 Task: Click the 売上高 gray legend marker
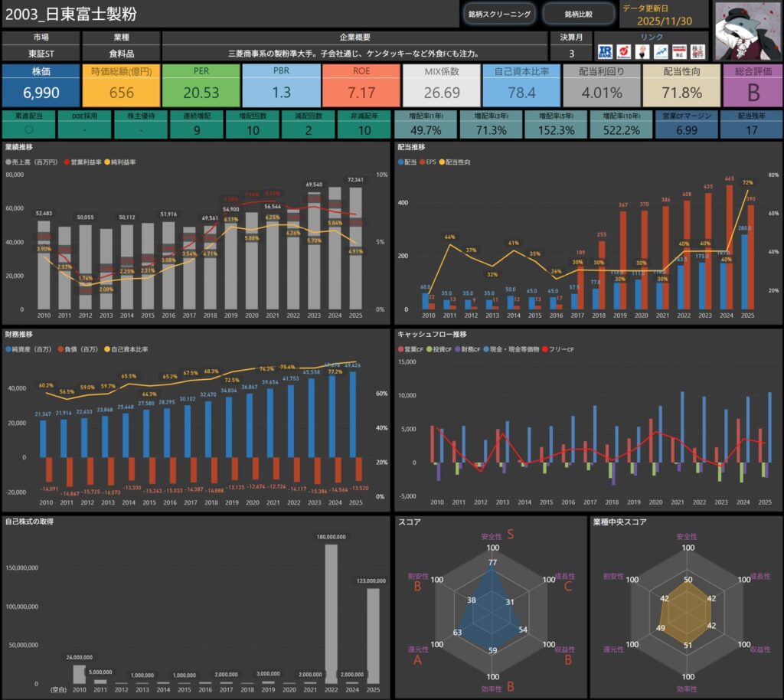[x=8, y=163]
